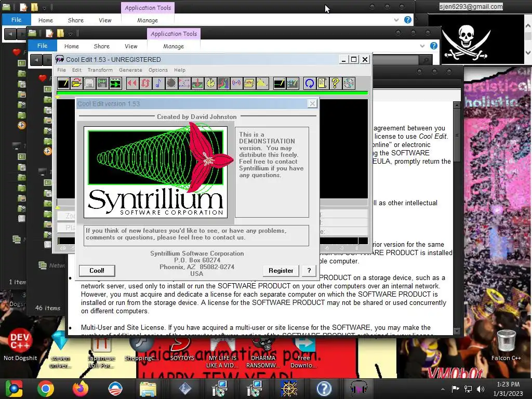This screenshot has width=532, height=399.
Task: Open the Falcon C++ recycle bin desktop icon
Action: (x=506, y=345)
